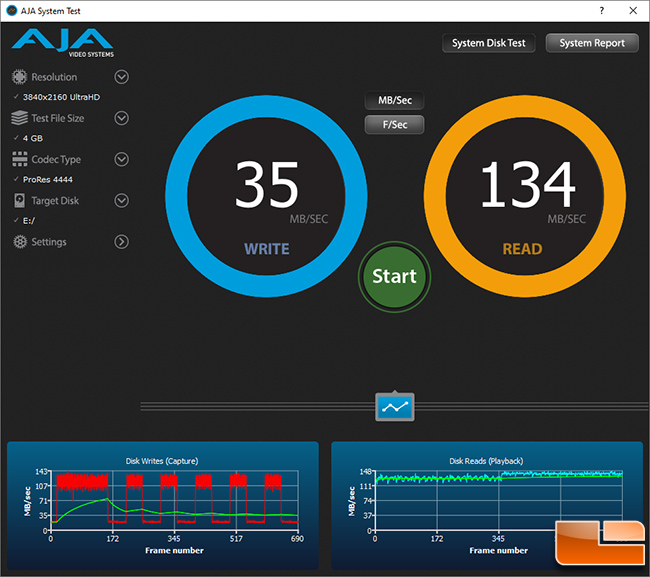The width and height of the screenshot is (650, 577).
Task: Click the Settings label
Action: click(49, 242)
